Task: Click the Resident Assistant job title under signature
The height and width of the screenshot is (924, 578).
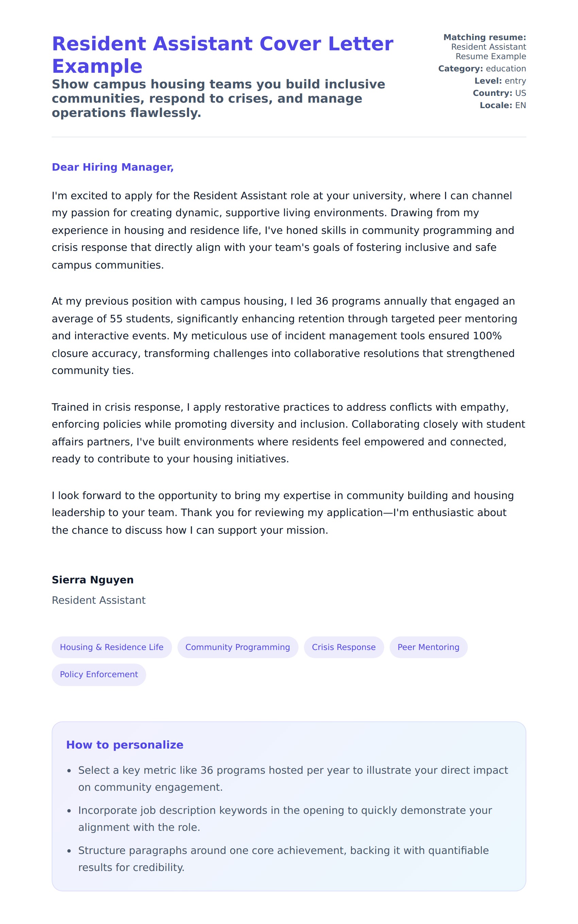Action: point(99,600)
